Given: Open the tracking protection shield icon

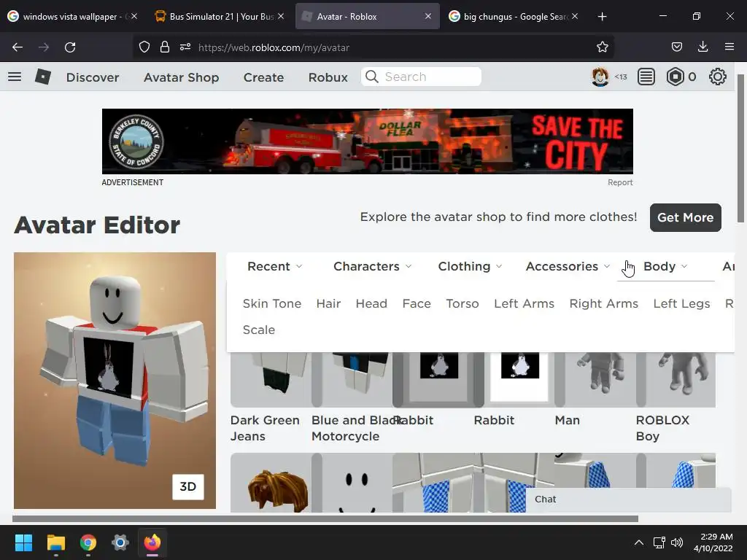Looking at the screenshot, I should 144,47.
